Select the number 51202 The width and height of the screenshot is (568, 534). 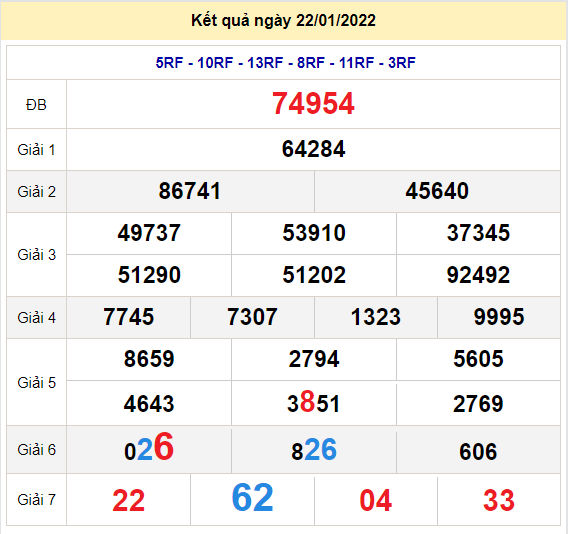click(314, 275)
